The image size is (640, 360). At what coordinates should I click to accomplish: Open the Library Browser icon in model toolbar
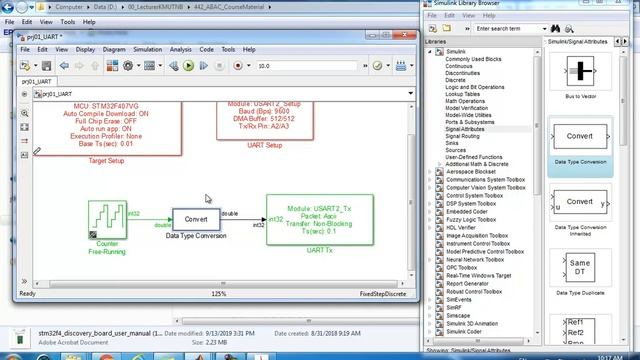112,66
